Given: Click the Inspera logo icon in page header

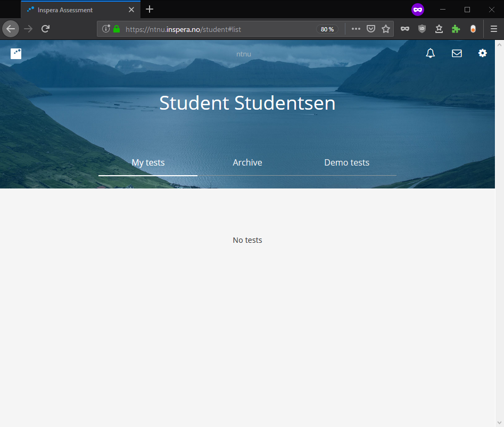Looking at the screenshot, I should coord(16,54).
